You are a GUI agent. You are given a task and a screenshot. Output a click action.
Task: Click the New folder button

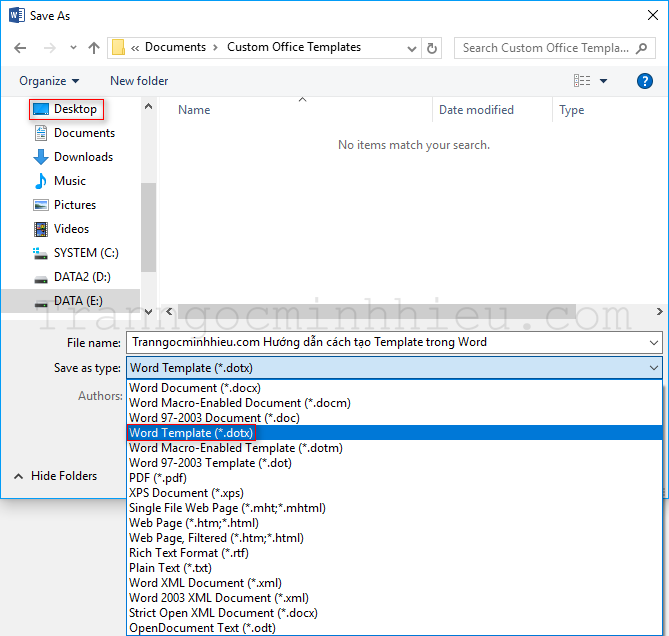coord(139,81)
